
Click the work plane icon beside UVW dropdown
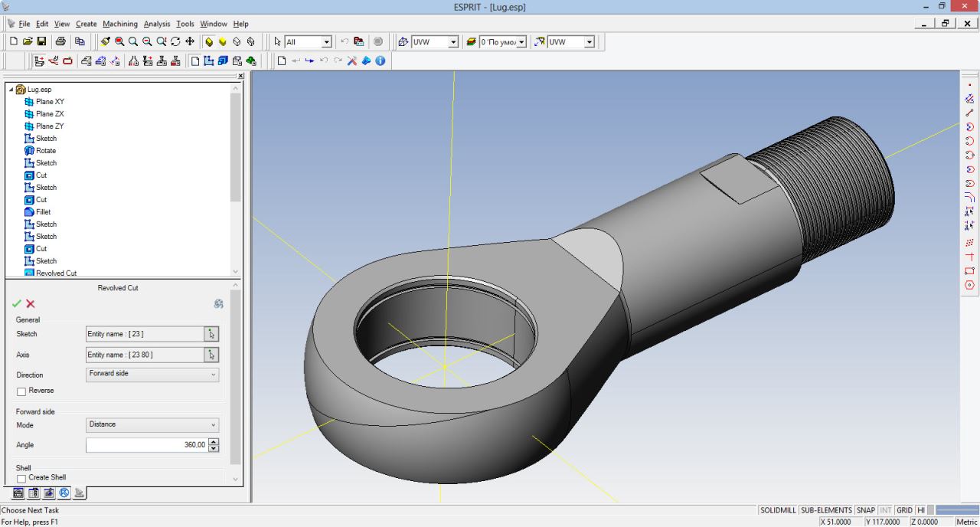[403, 41]
